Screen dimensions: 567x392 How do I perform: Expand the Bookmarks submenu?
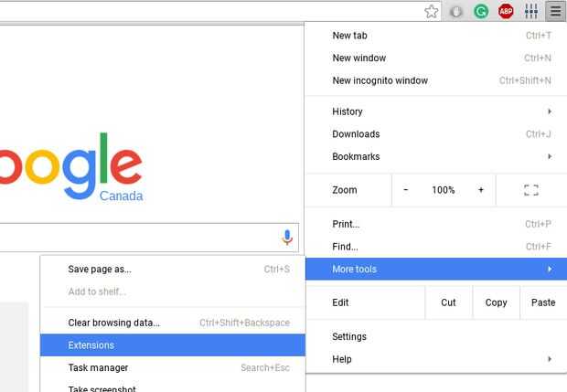tap(441, 156)
